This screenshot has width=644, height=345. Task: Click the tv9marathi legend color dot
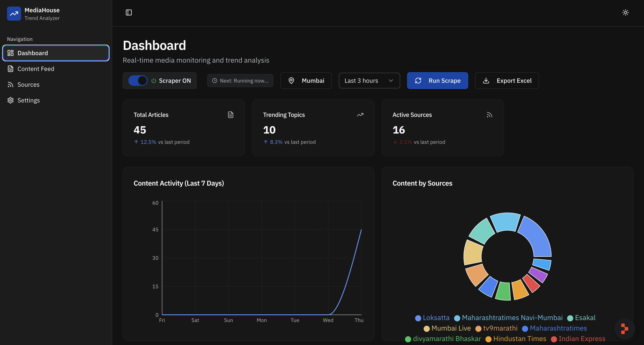478,329
